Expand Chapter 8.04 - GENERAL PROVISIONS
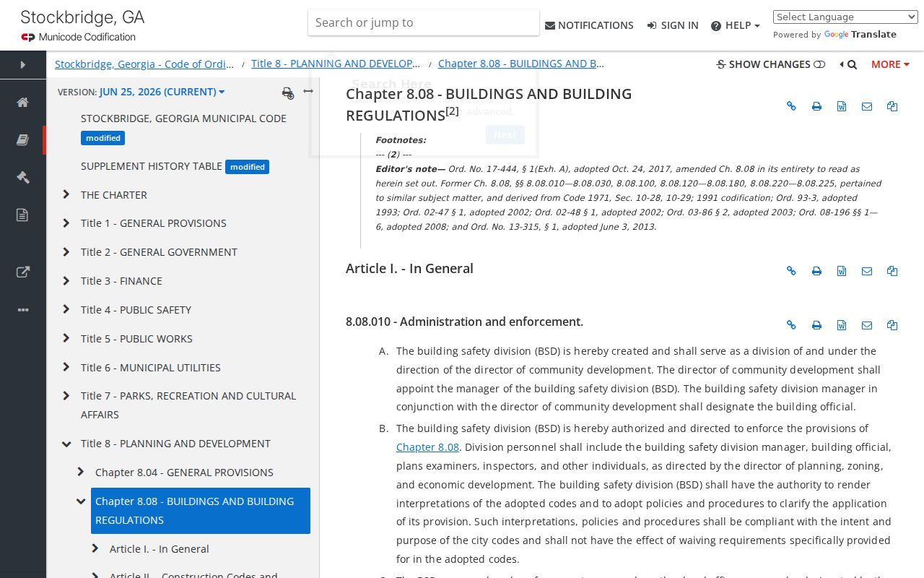Screen dimensions: 924x578 pos(80,473)
